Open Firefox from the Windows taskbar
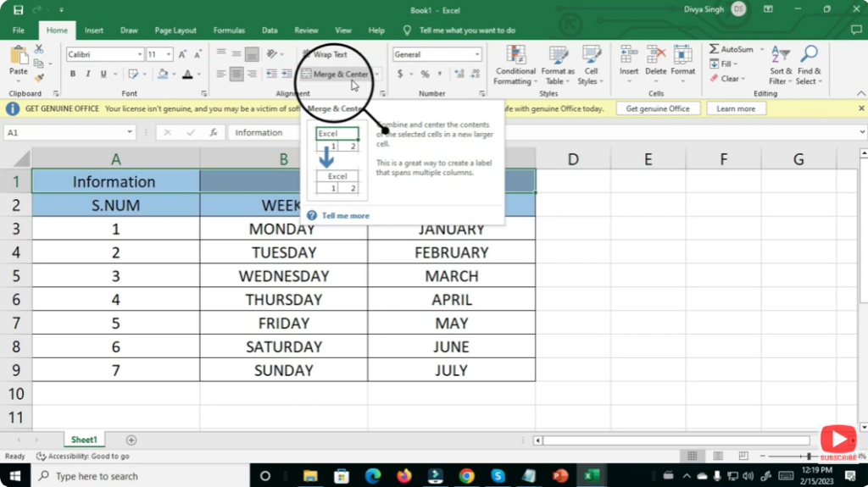 tap(403, 476)
